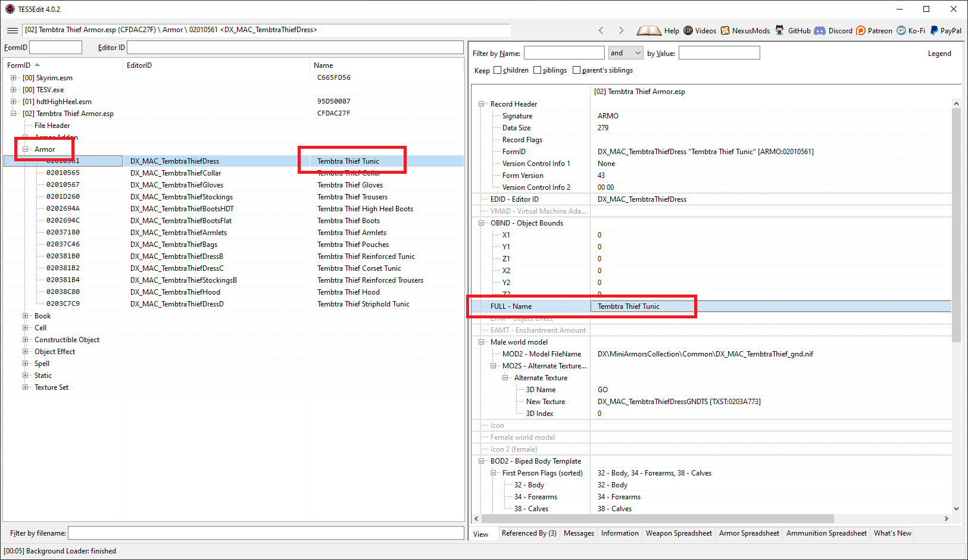Image resolution: width=968 pixels, height=560 pixels.
Task: Click the back navigation arrow
Action: pyautogui.click(x=601, y=30)
